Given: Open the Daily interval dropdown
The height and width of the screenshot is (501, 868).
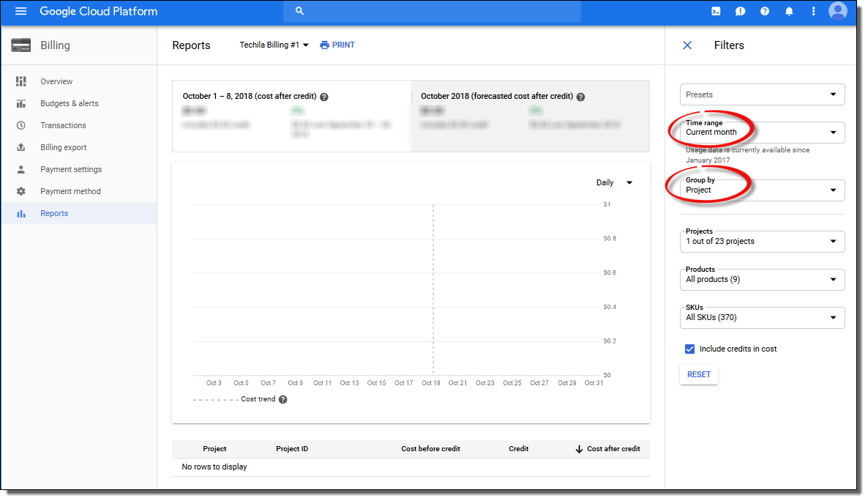Looking at the screenshot, I should click(x=614, y=183).
